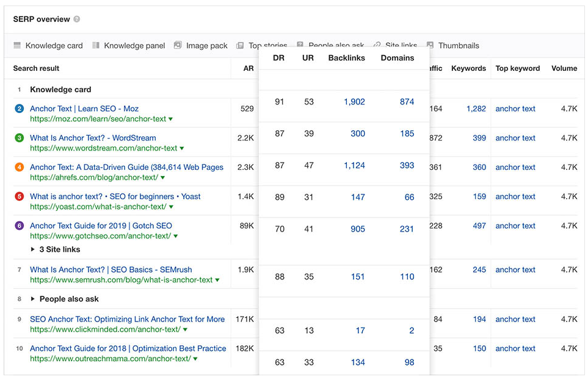Screen dimensions: 588x382
Task: Open SEO Anchor Text: Optimizing Link result
Action: (128, 319)
